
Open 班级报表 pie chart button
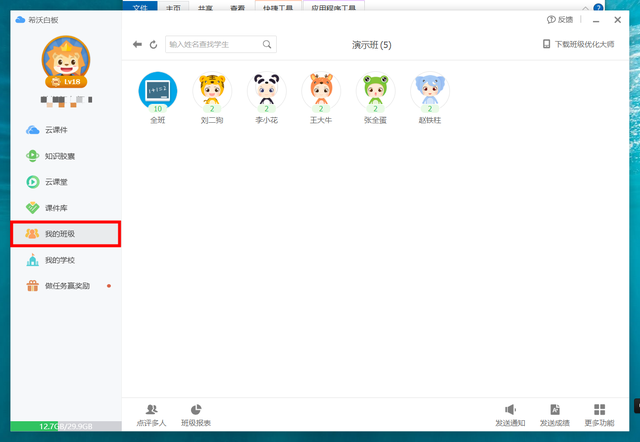196,415
